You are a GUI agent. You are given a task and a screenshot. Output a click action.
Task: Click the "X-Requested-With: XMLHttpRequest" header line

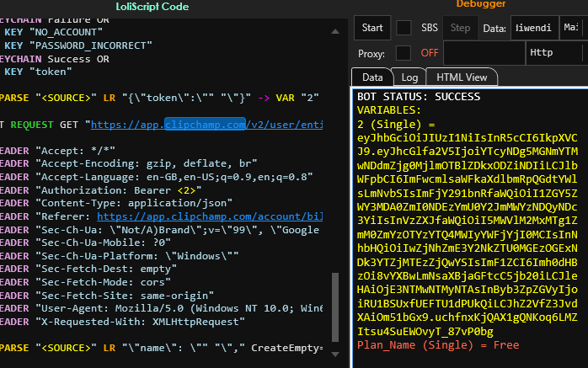[122, 322]
